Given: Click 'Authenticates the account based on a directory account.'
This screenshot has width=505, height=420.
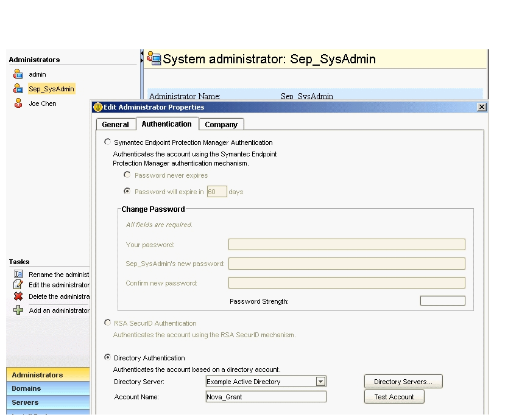Looking at the screenshot, I should point(197,369).
